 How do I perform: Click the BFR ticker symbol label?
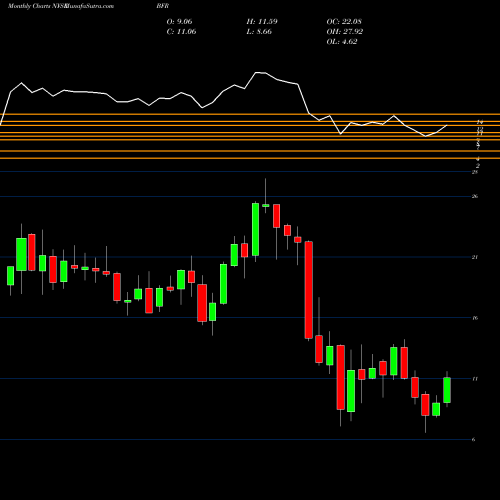point(163,6)
